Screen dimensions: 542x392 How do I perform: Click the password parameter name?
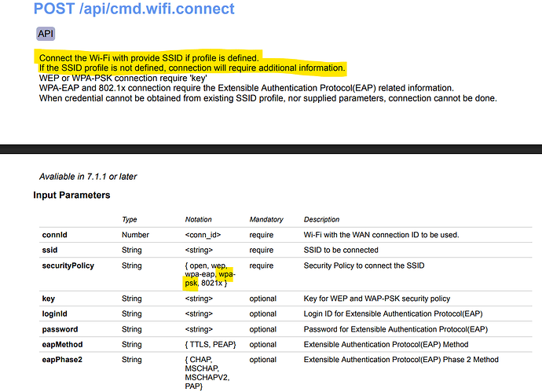(59, 328)
